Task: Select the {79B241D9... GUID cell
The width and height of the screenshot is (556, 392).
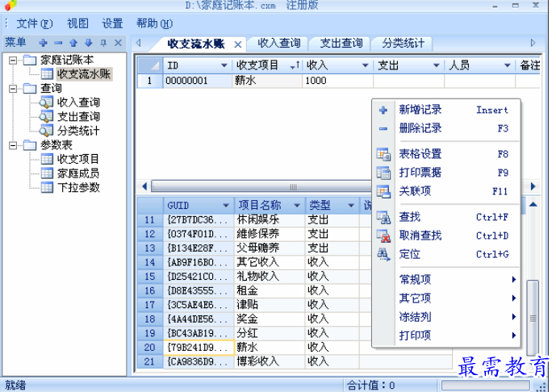Action: pyautogui.click(x=199, y=348)
